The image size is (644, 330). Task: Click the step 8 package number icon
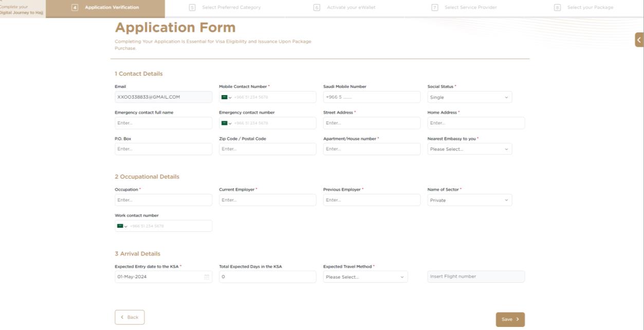coord(557,8)
